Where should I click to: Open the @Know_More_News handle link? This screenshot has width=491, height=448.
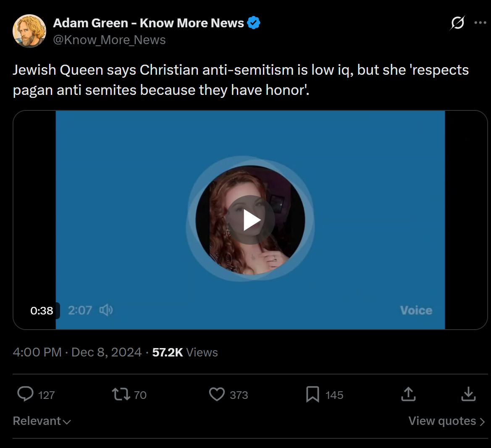click(x=109, y=40)
